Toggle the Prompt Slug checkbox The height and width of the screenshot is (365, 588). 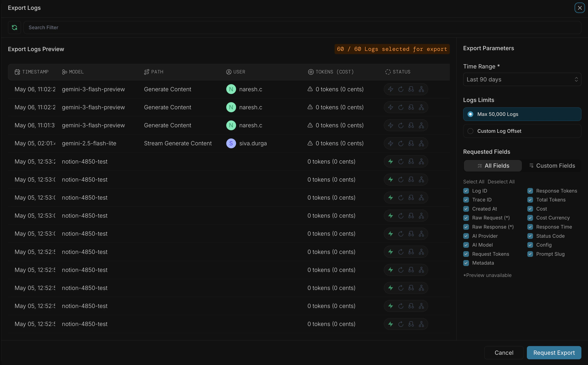point(530,254)
